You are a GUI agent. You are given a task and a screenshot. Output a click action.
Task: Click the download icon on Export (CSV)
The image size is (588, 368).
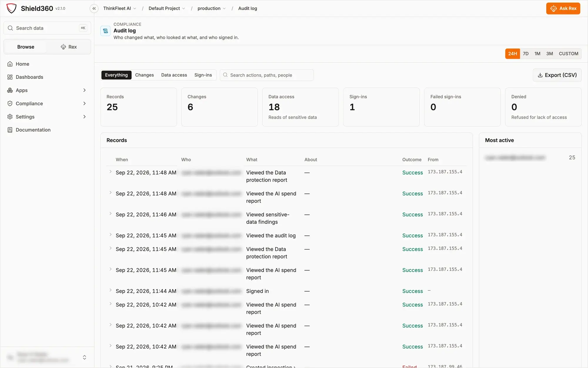(540, 75)
